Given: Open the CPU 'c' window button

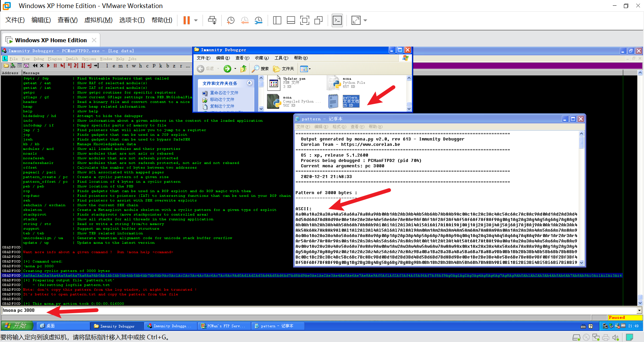Looking at the screenshot, I should [147, 66].
